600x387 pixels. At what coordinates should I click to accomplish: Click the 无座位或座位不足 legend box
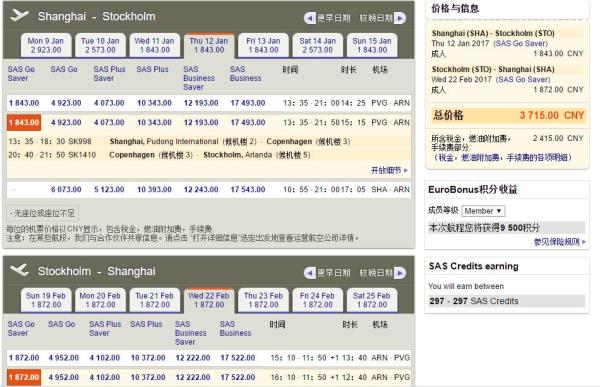point(43,213)
